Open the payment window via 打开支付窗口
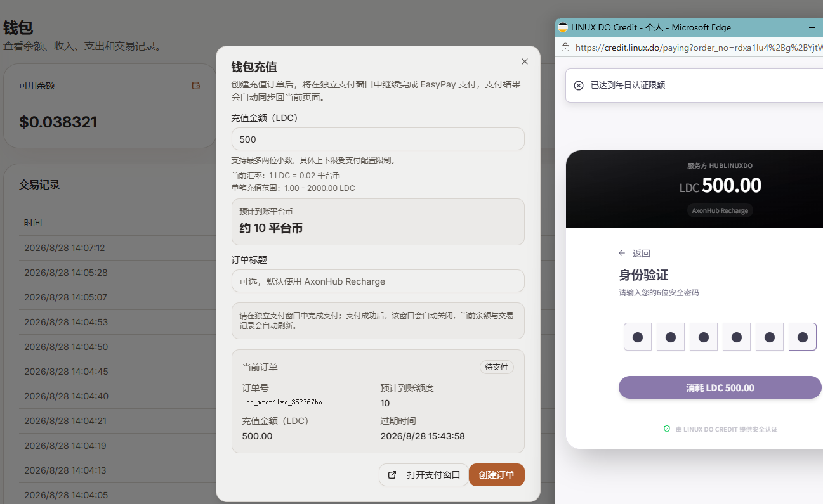This screenshot has height=504, width=823. pyautogui.click(x=424, y=475)
